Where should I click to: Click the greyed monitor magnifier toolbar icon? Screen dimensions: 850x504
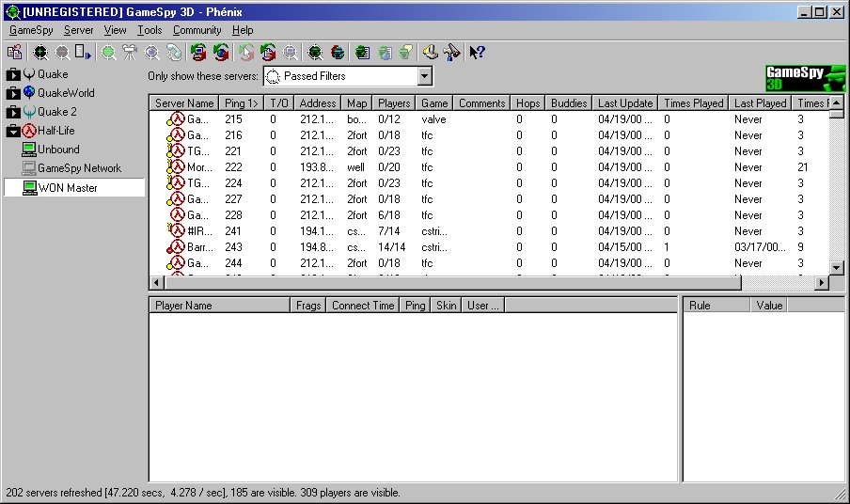click(x=291, y=53)
